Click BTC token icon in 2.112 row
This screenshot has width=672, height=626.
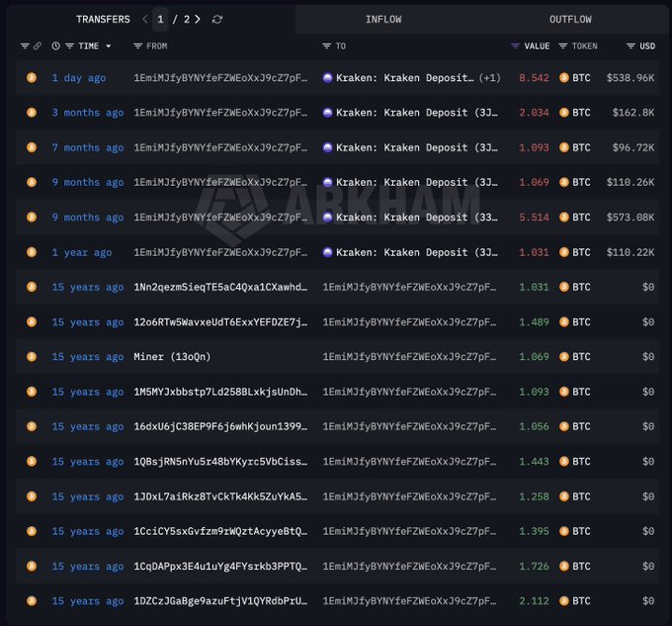coord(564,600)
